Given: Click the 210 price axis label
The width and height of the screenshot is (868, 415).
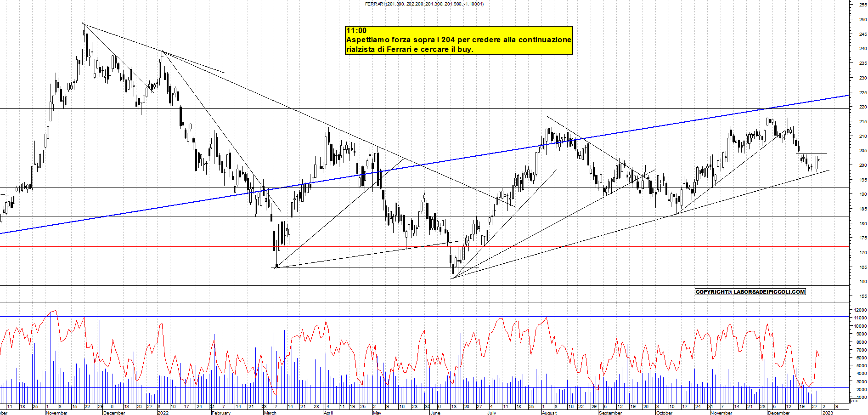Looking at the screenshot, I should pos(863,136).
